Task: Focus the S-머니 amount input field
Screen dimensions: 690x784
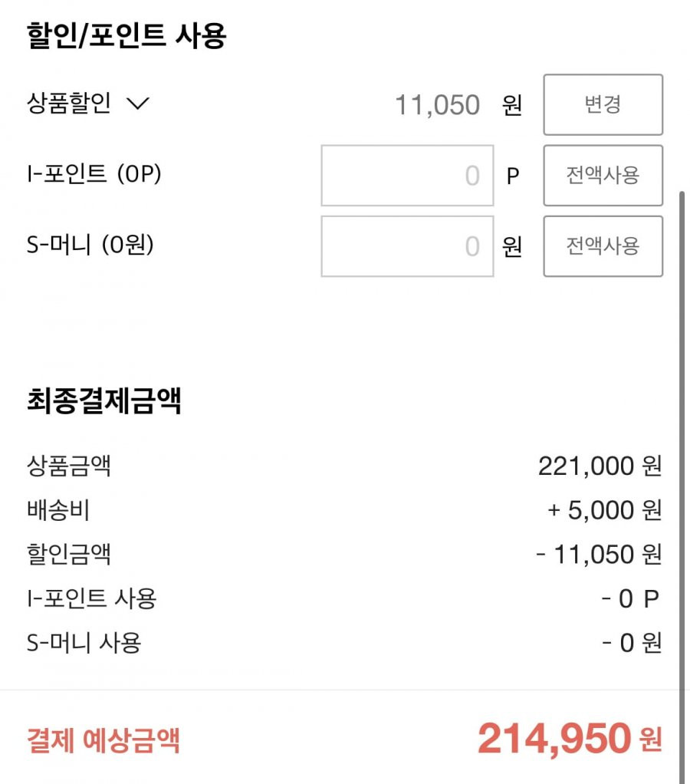Action: [407, 246]
